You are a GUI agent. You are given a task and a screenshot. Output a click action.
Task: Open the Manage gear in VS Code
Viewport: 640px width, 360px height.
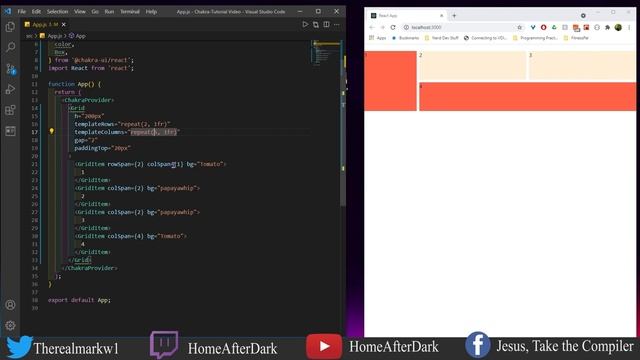(10, 325)
